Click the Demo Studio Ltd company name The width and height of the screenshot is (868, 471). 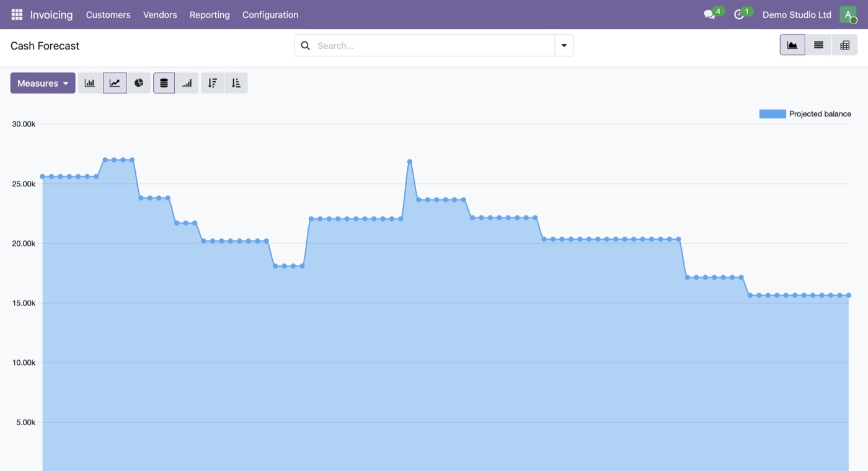click(x=797, y=14)
